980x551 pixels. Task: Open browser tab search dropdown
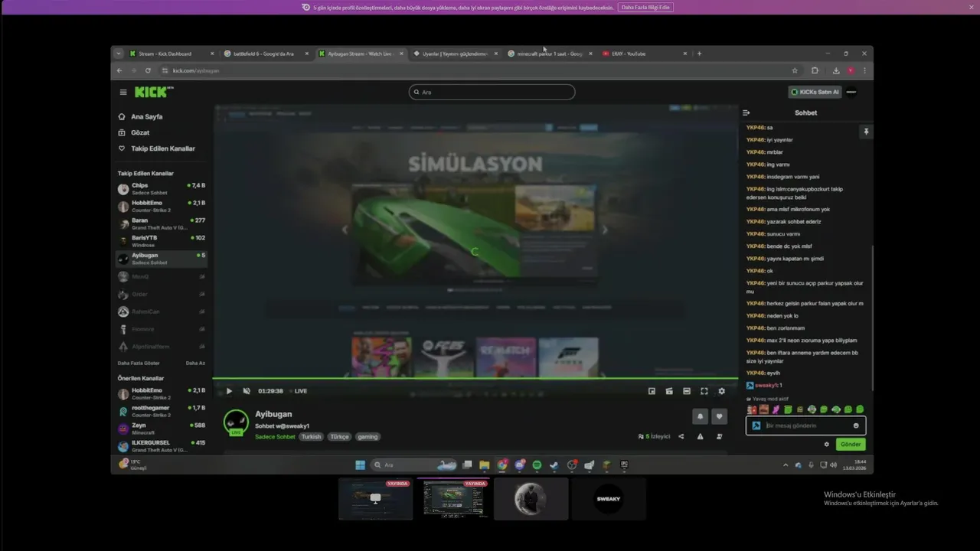tap(119, 54)
